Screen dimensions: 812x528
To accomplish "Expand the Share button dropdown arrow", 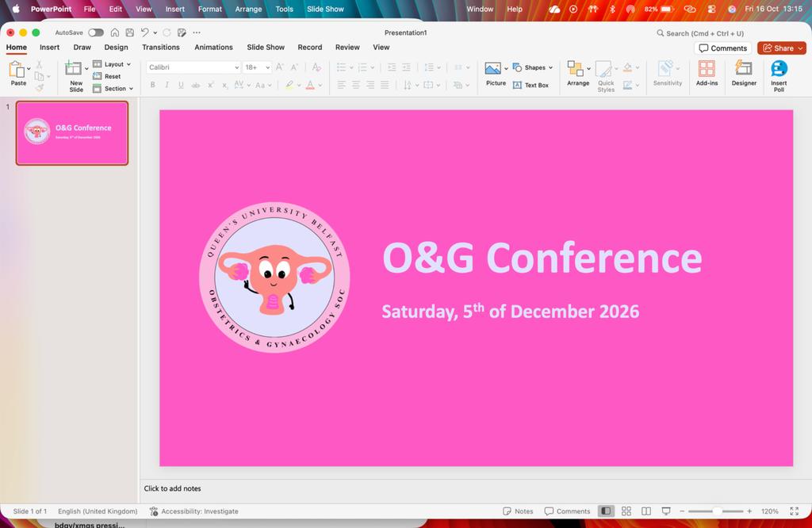I will coord(801,48).
